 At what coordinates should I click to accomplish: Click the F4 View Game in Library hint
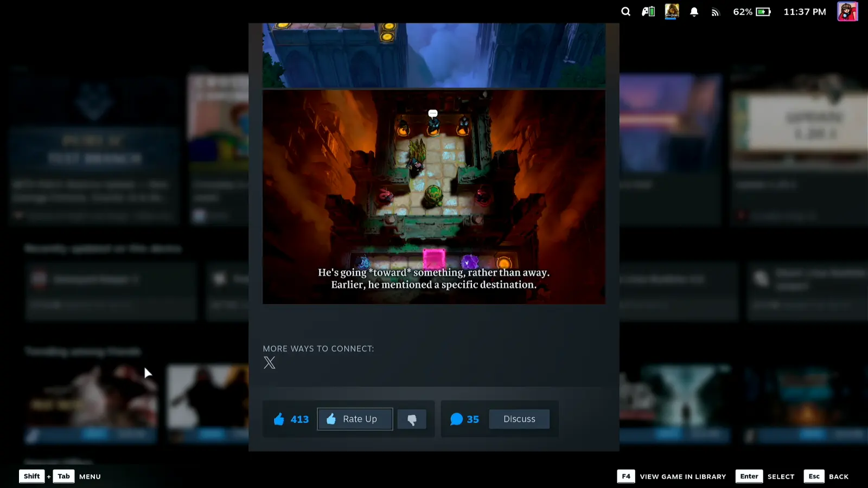tap(672, 476)
